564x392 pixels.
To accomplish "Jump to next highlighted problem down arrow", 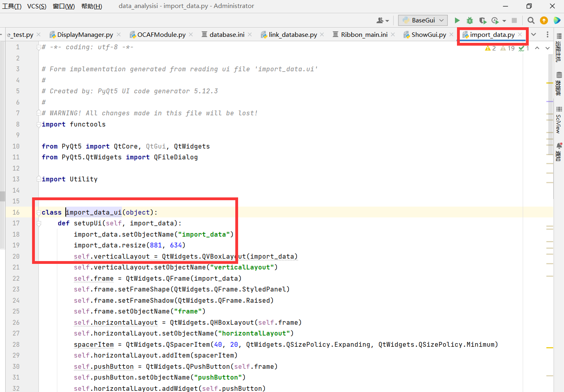I will click(x=548, y=48).
